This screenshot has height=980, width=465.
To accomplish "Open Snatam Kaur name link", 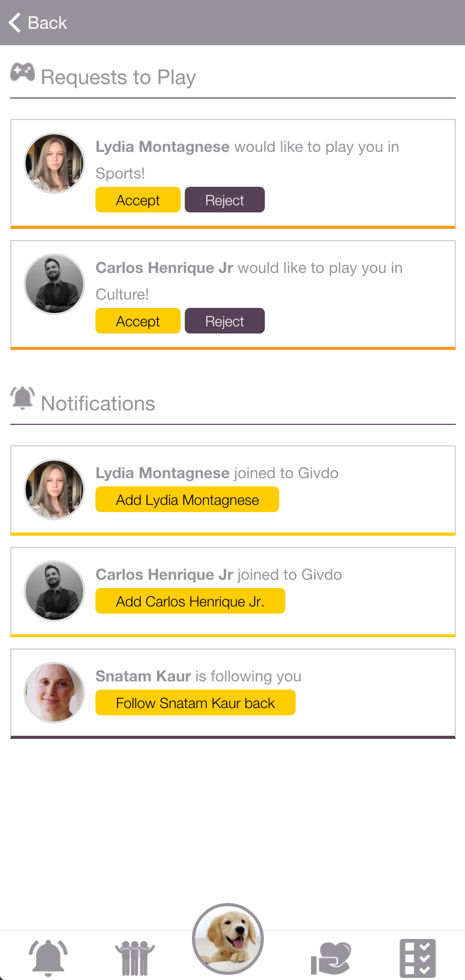I will (x=143, y=676).
